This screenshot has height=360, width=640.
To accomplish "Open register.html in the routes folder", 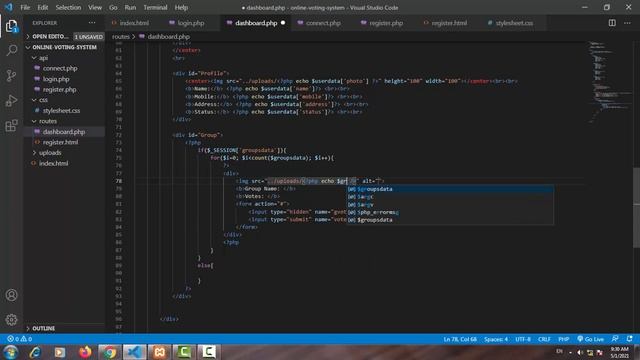I will coord(60,142).
